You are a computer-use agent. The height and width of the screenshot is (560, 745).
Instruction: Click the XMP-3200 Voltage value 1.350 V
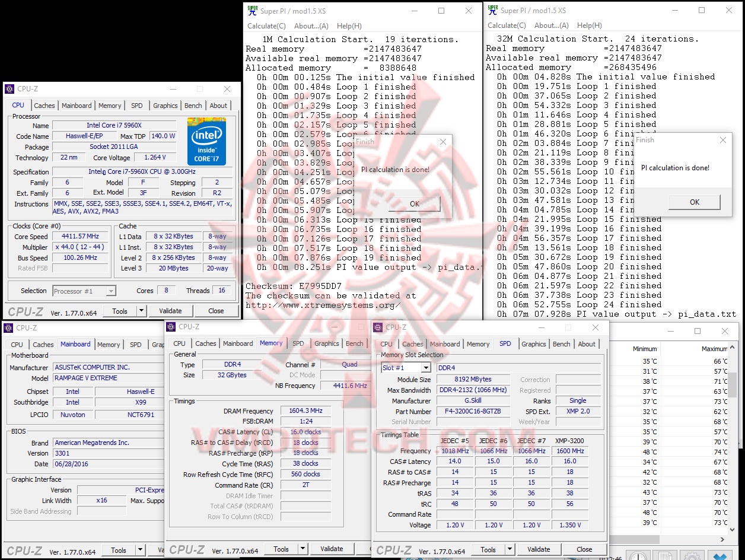569,525
